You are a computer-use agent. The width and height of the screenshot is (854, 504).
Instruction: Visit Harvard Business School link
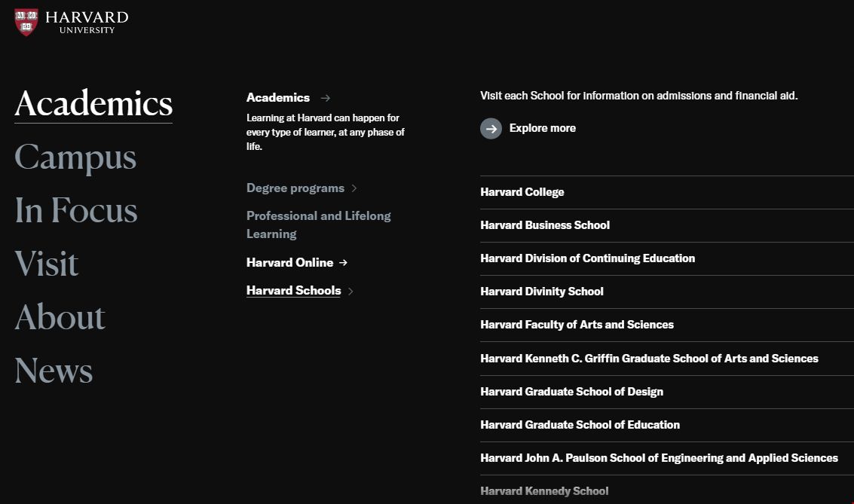click(x=545, y=225)
